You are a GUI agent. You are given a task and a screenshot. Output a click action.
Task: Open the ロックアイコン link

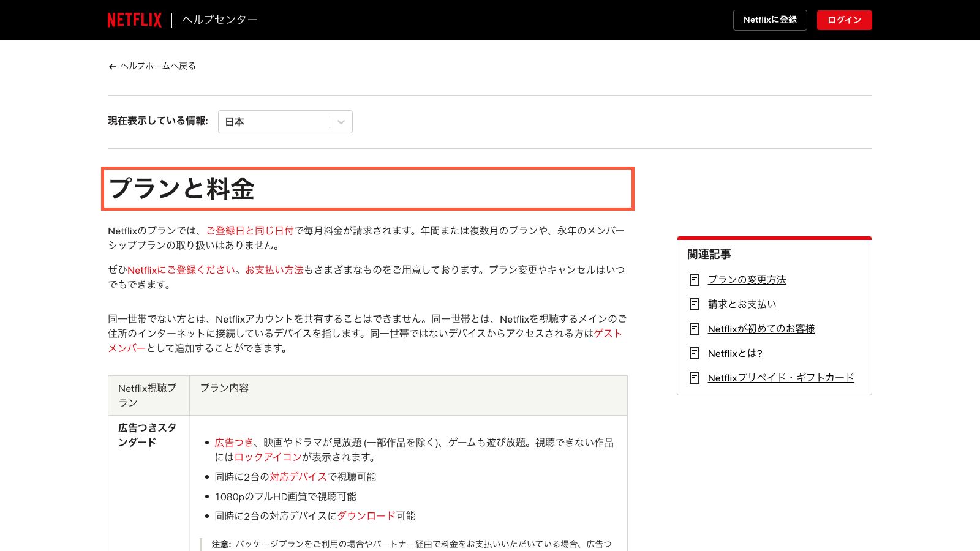268,457
